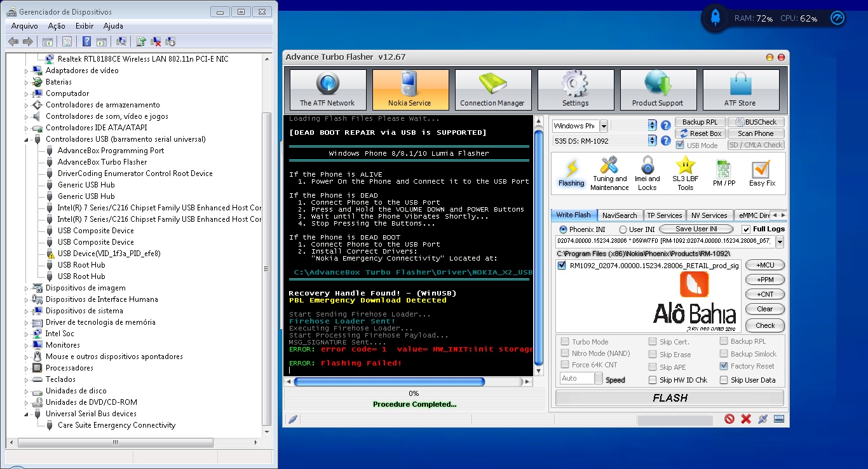The height and width of the screenshot is (469, 868).
Task: Click the +MCU button
Action: tap(765, 265)
